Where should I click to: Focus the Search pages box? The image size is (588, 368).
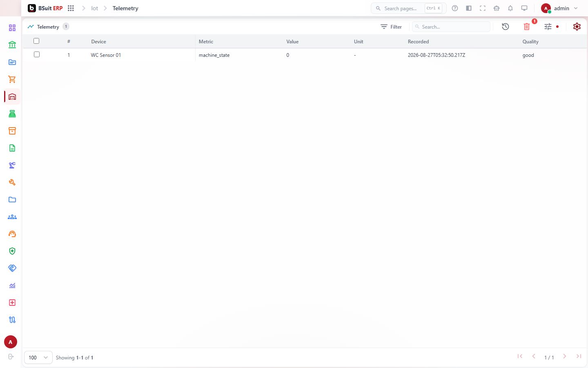point(408,8)
